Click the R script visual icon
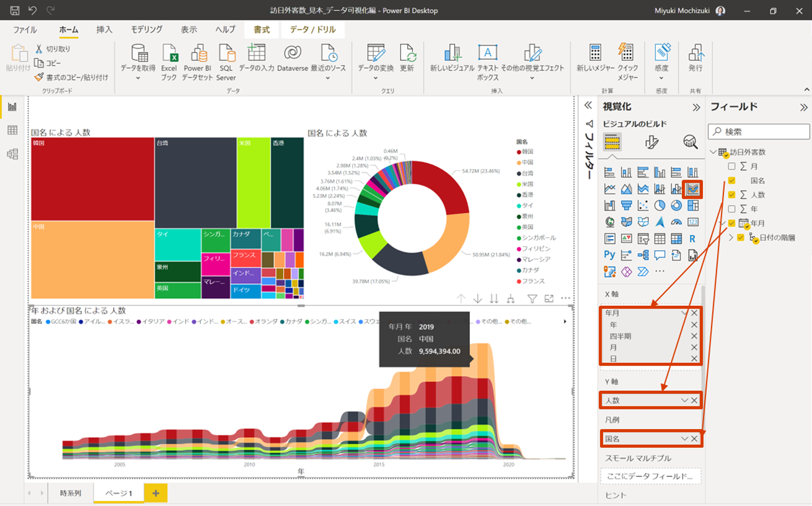The width and height of the screenshot is (812, 506). point(692,238)
